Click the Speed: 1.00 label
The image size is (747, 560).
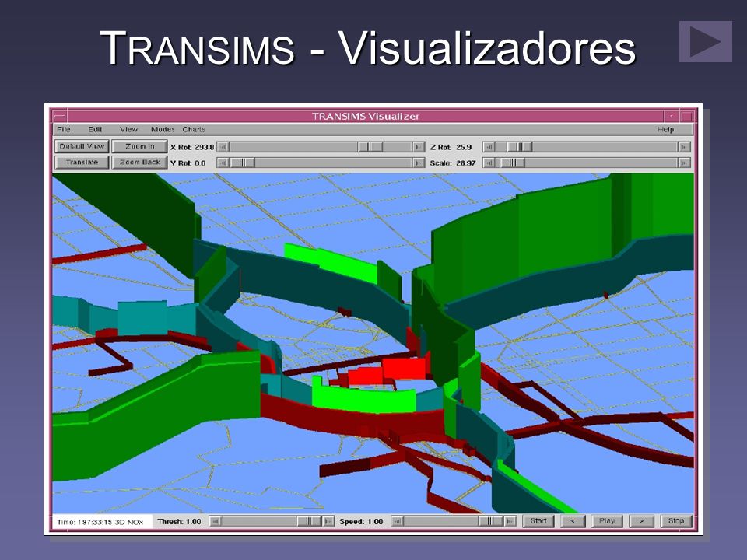click(361, 521)
